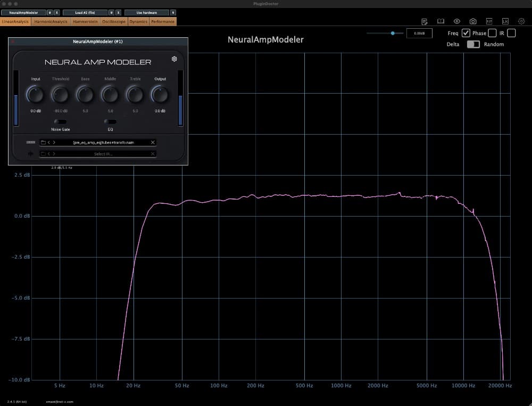Enable the Phase checkbox
Screen dimensions: 532x406
coord(492,33)
